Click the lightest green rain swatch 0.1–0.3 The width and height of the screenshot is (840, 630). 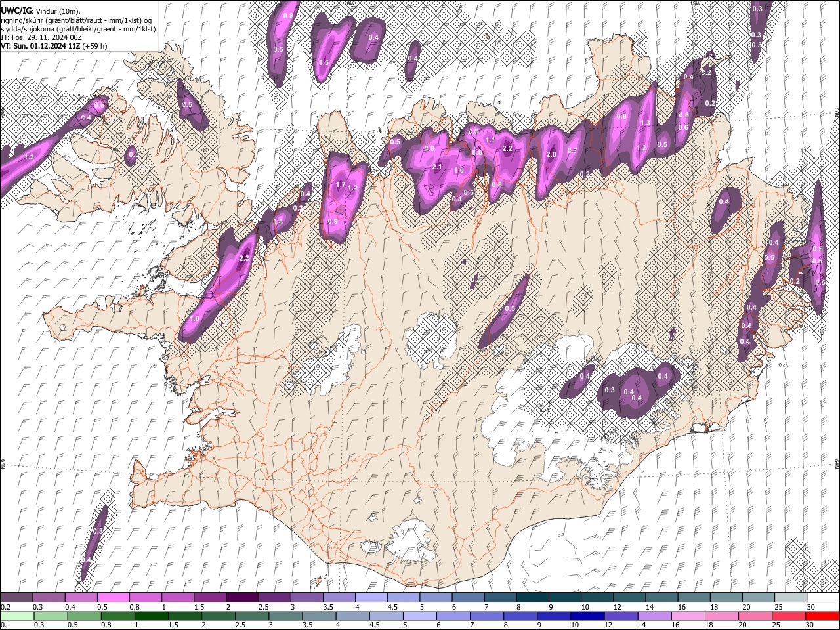click(x=17, y=616)
